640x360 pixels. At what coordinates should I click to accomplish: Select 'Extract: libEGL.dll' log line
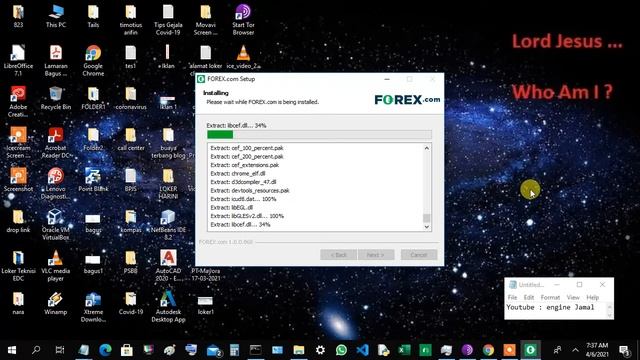click(231, 208)
